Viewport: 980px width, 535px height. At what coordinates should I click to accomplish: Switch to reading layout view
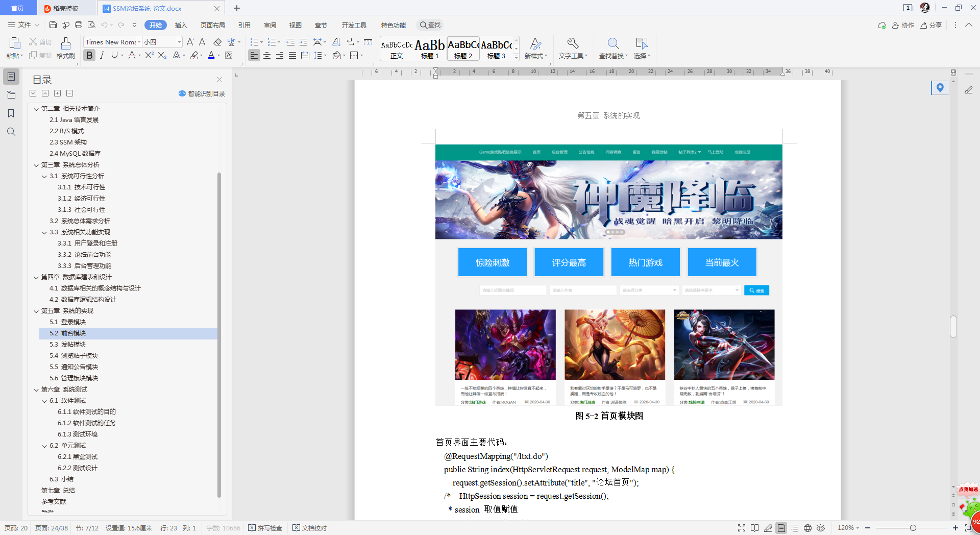755,528
